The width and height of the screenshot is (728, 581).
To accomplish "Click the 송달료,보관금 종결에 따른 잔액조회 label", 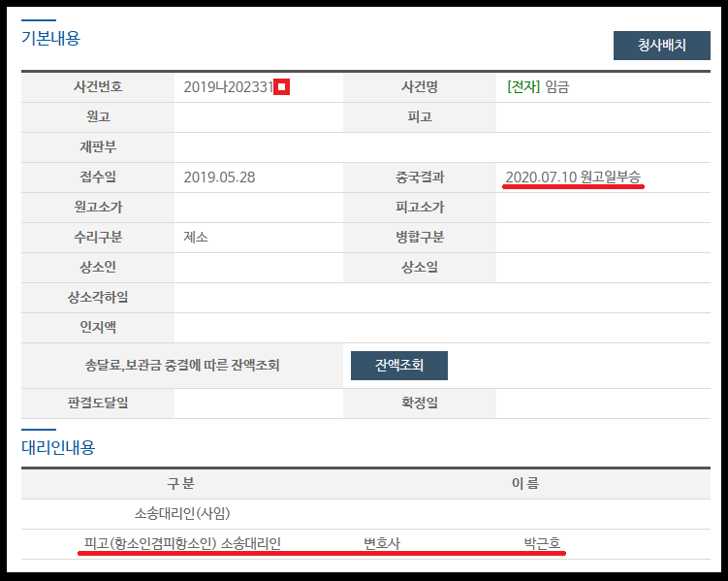I will click(182, 366).
